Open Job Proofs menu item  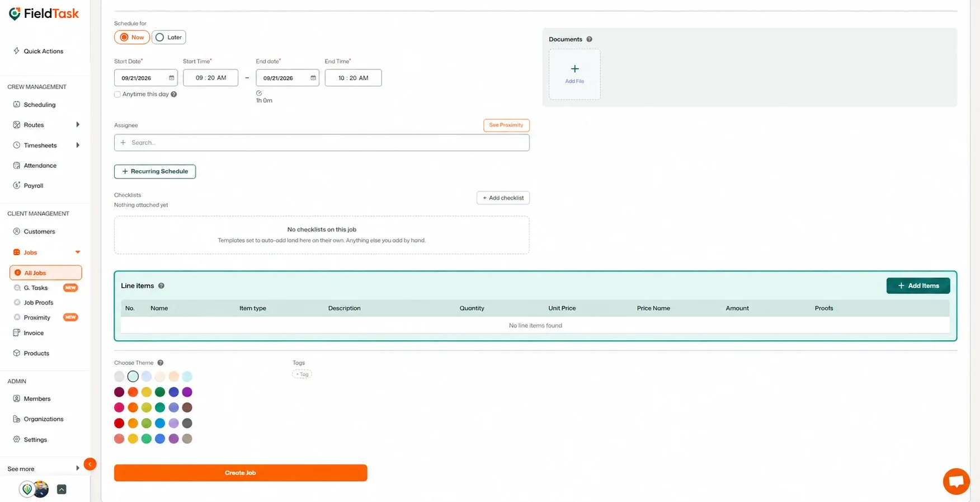point(38,303)
